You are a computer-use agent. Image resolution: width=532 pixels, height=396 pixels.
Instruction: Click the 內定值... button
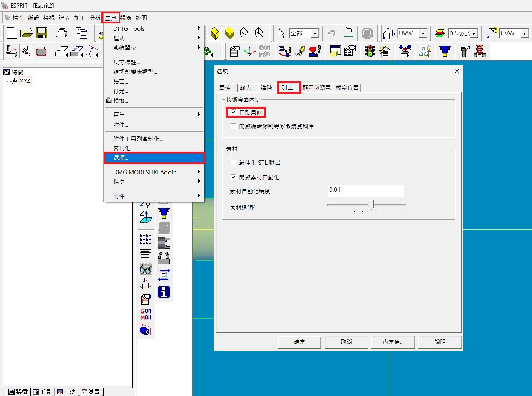(393, 342)
